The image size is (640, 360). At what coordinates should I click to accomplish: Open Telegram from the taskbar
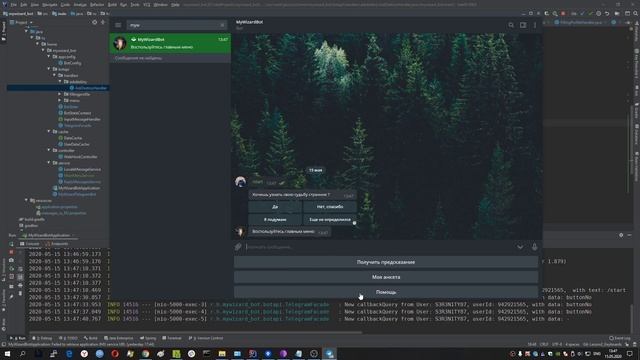pyautogui.click(x=329, y=353)
